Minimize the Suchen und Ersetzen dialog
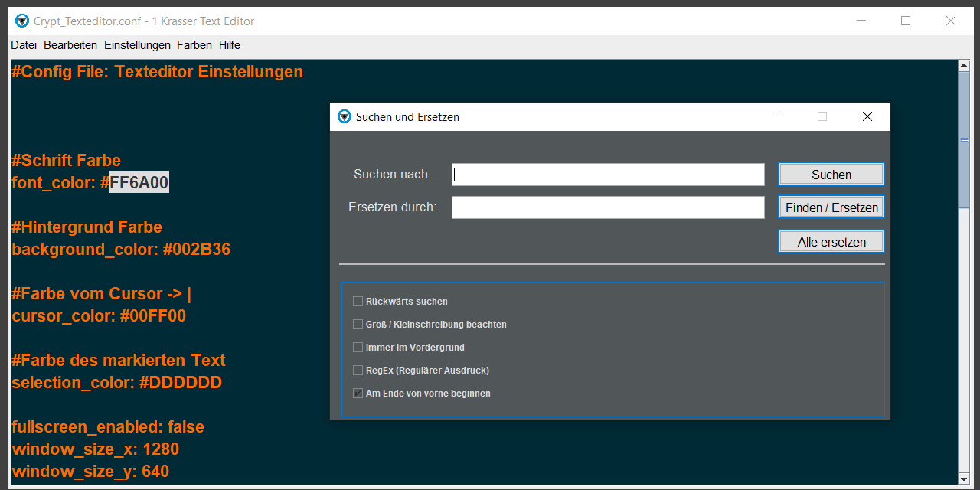This screenshot has height=490, width=980. (778, 116)
